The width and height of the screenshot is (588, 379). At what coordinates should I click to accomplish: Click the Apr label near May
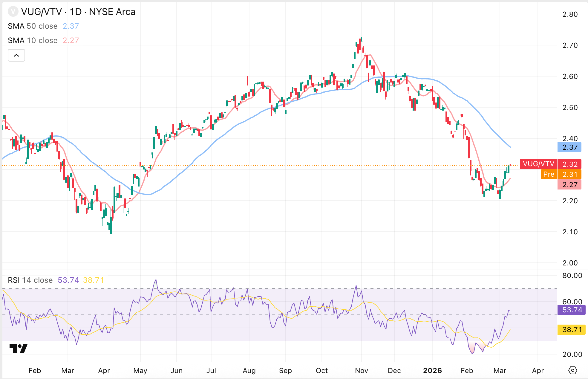coord(104,371)
